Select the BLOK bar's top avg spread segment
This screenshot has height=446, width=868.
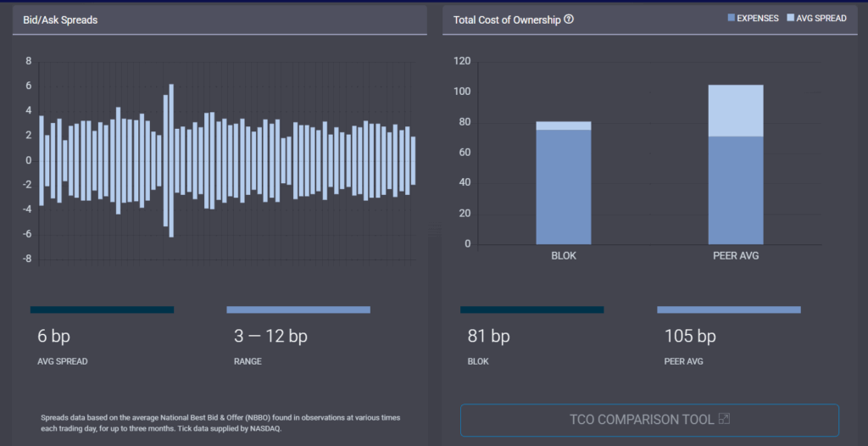tap(564, 125)
